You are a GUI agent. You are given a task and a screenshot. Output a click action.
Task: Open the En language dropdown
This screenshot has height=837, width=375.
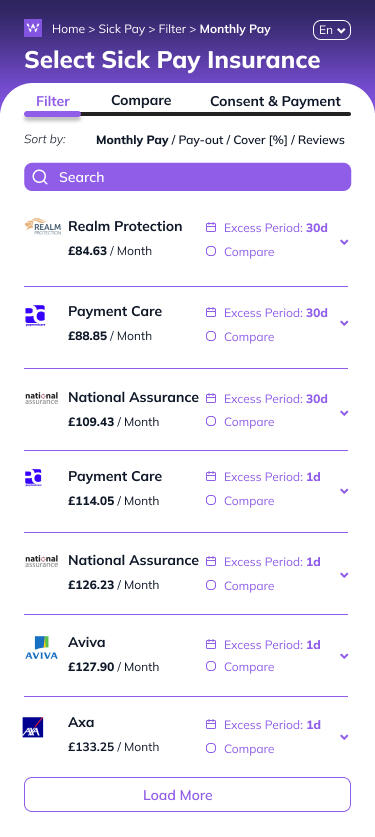[x=332, y=30]
